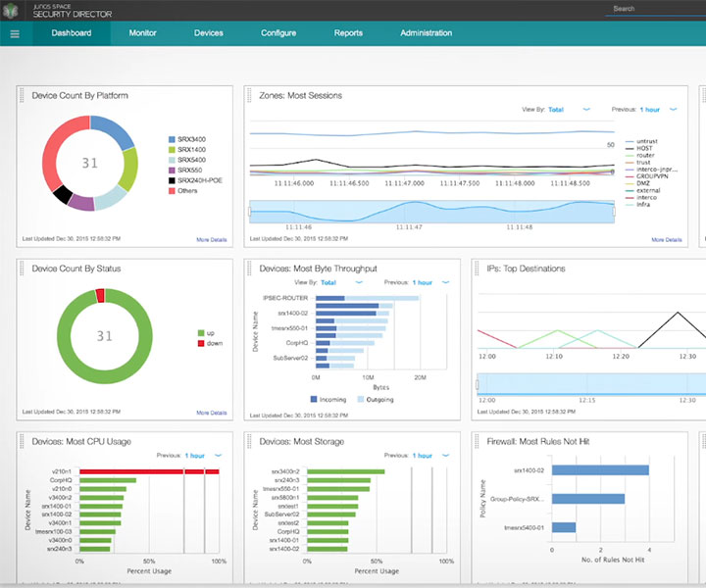This screenshot has height=588, width=706.
Task: Click the Device Count By Status drag handle
Action: pyautogui.click(x=23, y=269)
